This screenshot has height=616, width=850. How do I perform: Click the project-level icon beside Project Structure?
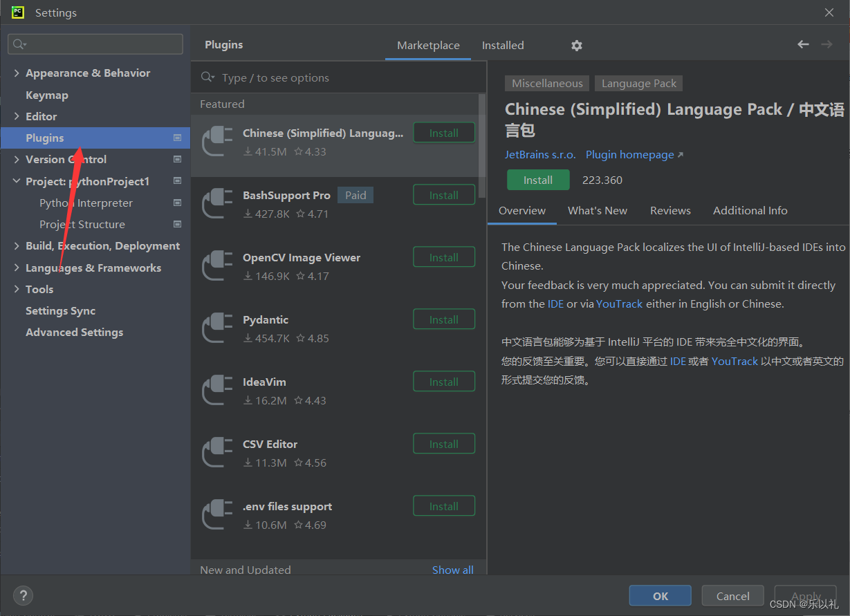point(177,224)
